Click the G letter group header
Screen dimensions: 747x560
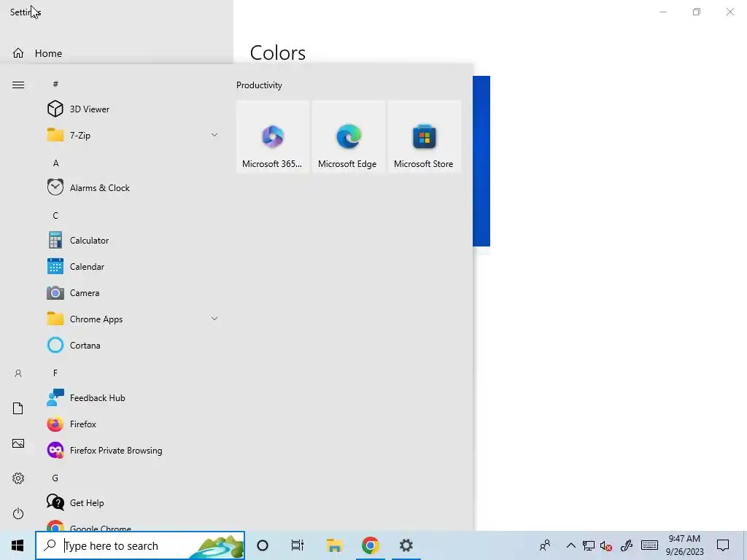click(55, 478)
